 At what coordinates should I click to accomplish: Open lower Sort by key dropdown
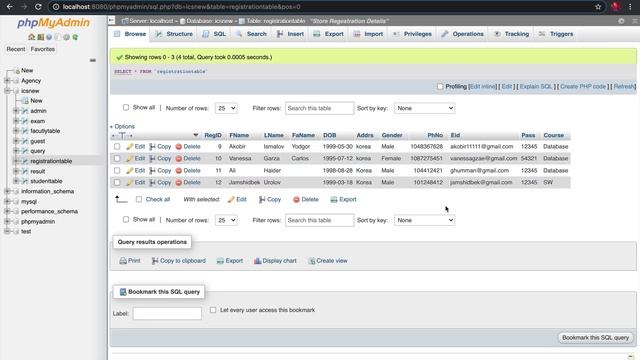tap(424, 220)
